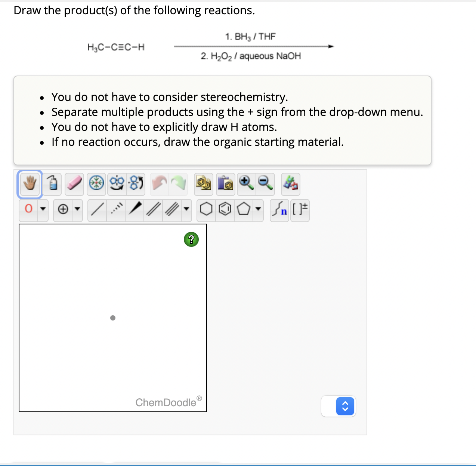Select the hashed wedge bond tool
Screen dimensions: 476x466
[116, 209]
